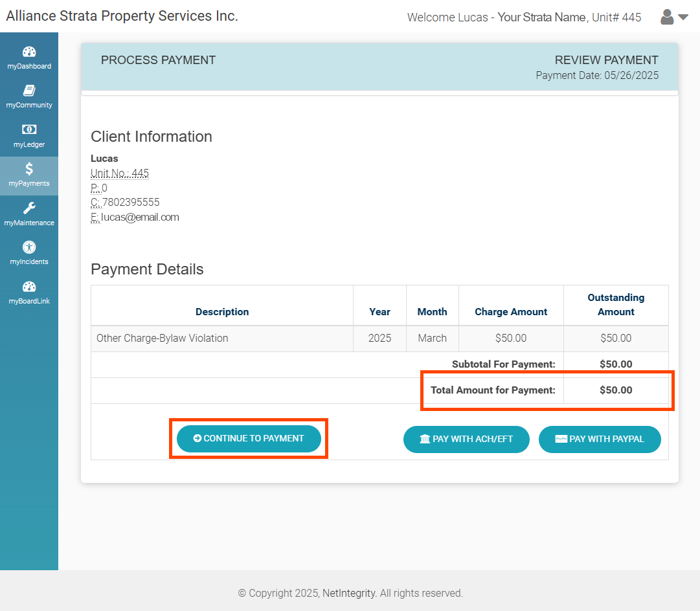Click the user profile icon at top right
700x611 pixels.
tap(666, 17)
